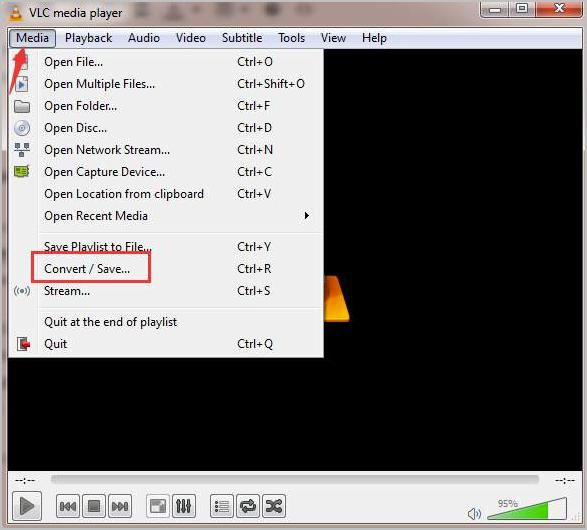
Task: Show the playlist icon
Action: [x=222, y=506]
